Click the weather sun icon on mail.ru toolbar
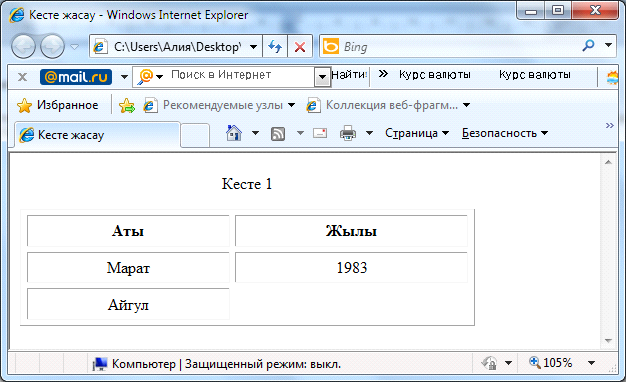 612,77
